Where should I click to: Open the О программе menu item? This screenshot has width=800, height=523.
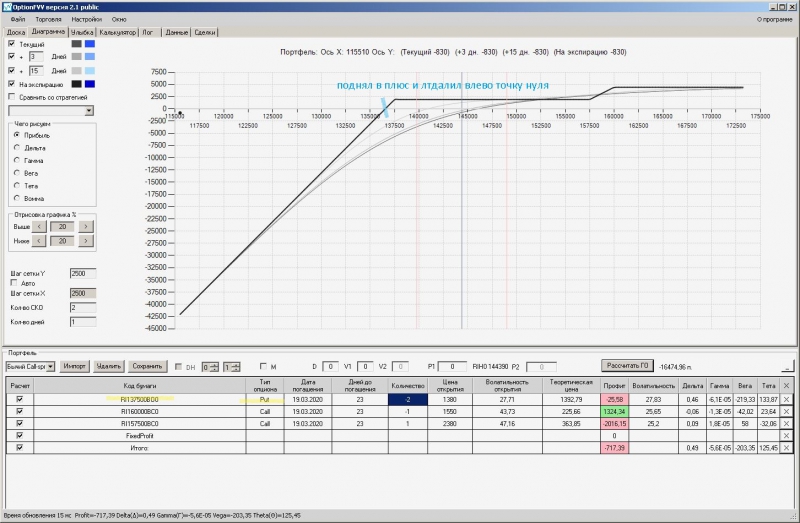(x=774, y=19)
